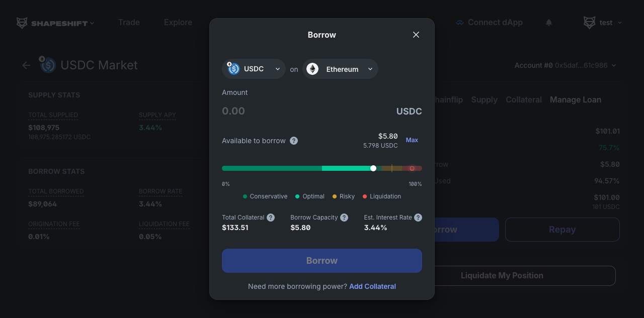Click the Total Collateral help icon
Screen dimensions: 644x318
point(270,217)
